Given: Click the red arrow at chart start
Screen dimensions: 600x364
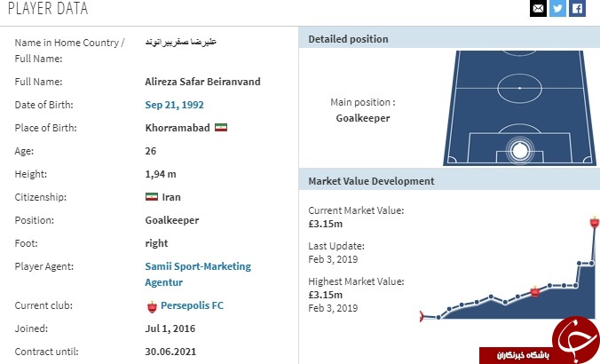Looking at the screenshot, I should click(x=422, y=315).
